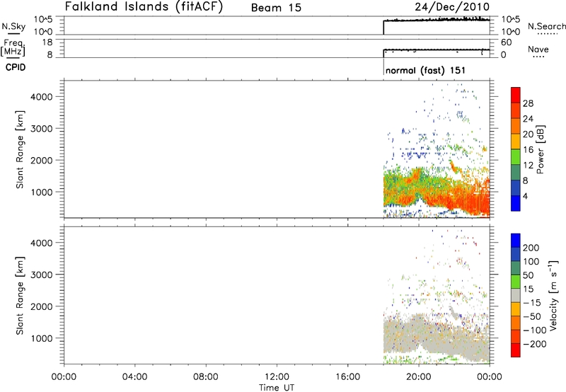Click the 'Power [dB]' colorbar label
Image resolution: width=566 pixels, height=392 pixels.
[x=540, y=149]
